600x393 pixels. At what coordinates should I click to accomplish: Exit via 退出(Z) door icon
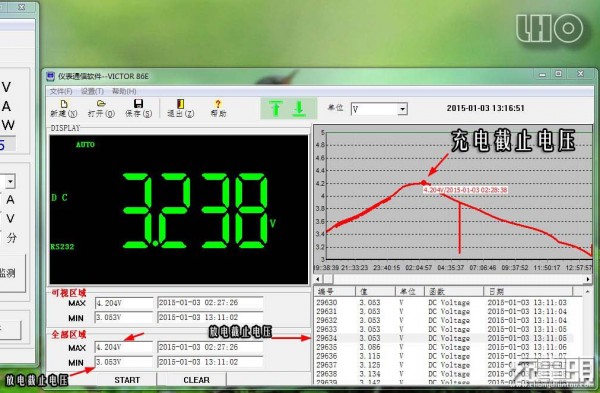pos(181,108)
